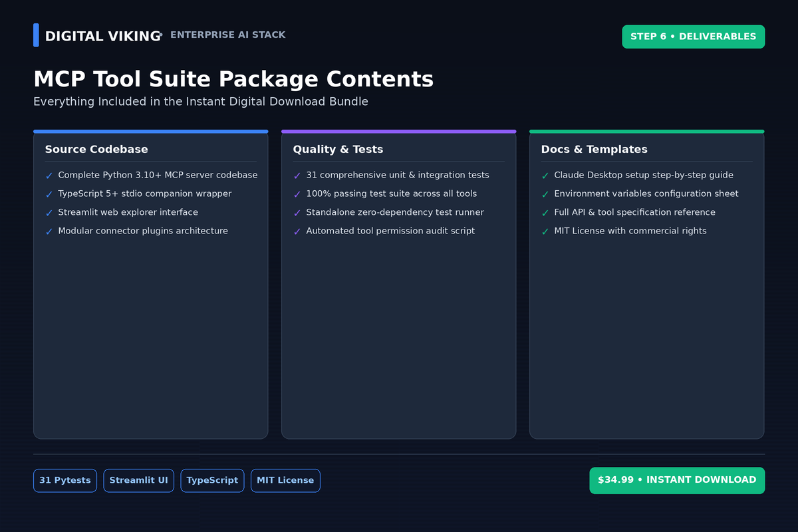Click checkmark beside 31 comprehensive unit tests

(297, 176)
